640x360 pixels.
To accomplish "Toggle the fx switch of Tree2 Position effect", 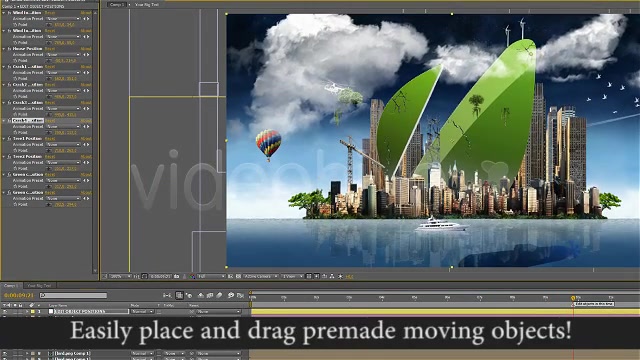I will [x=9, y=156].
